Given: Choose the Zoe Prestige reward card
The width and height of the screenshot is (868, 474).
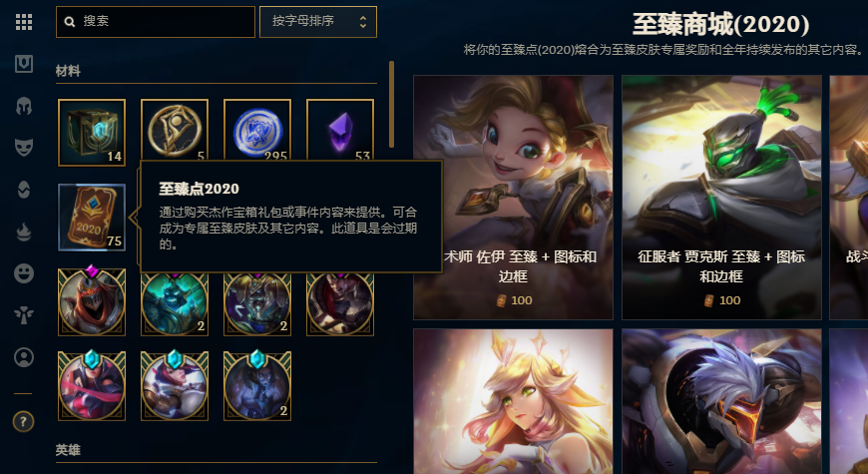Looking at the screenshot, I should 513,198.
